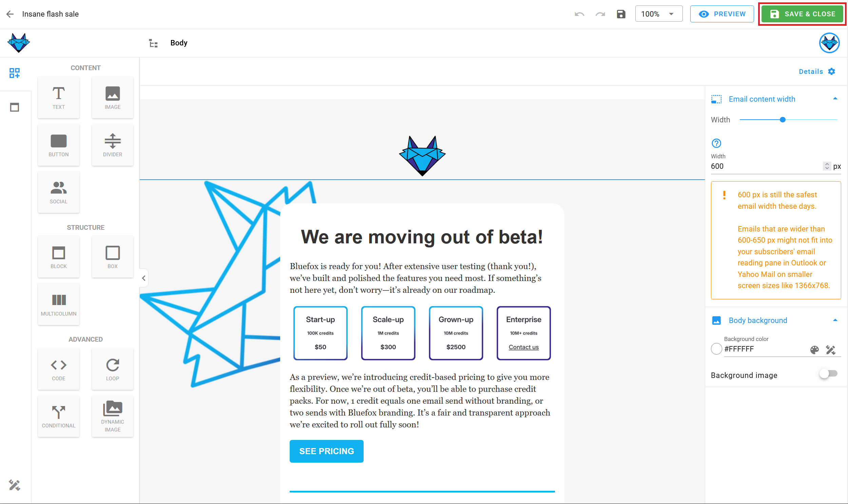Click the SAVE & CLOSE button
The image size is (848, 504).
(x=802, y=14)
